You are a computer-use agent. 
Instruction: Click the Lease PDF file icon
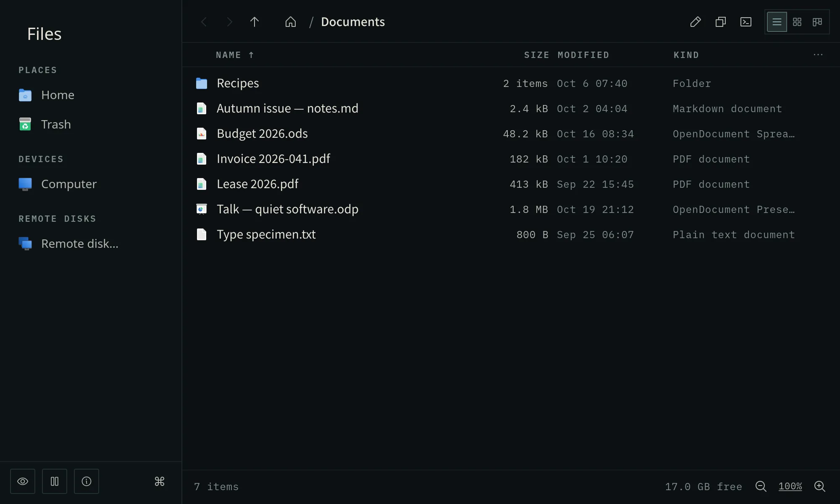202,184
